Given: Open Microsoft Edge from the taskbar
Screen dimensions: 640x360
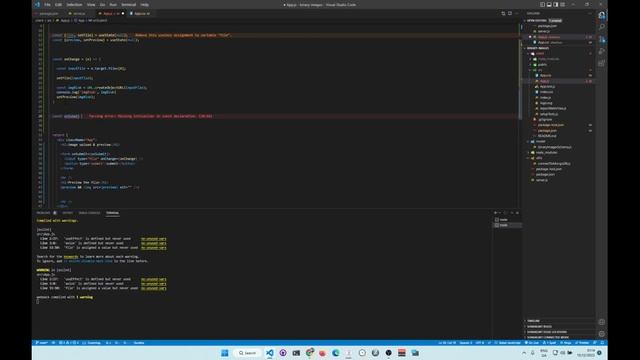Looking at the screenshot, I should point(336,353).
